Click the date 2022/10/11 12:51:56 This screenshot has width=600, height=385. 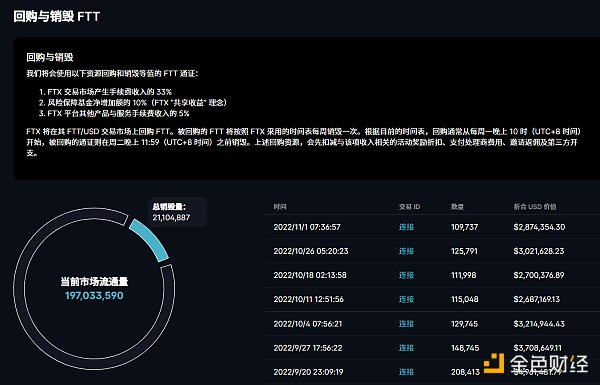tap(308, 299)
